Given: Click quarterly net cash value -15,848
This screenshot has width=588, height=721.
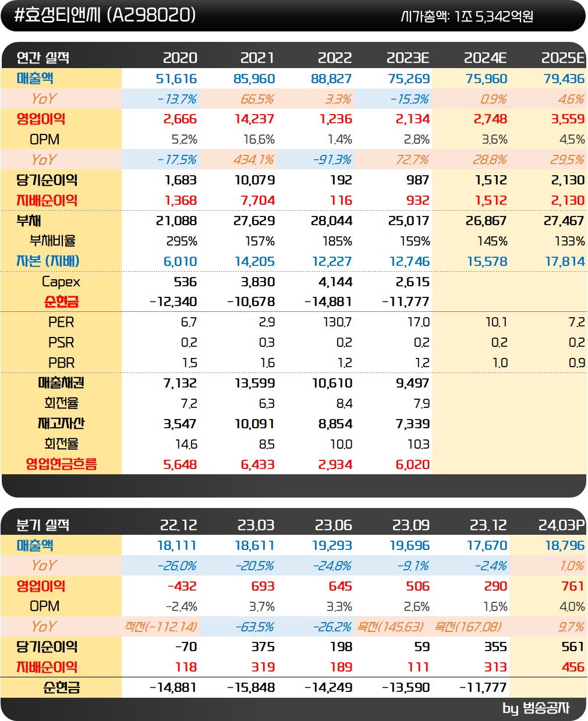Looking at the screenshot, I should (x=251, y=688).
